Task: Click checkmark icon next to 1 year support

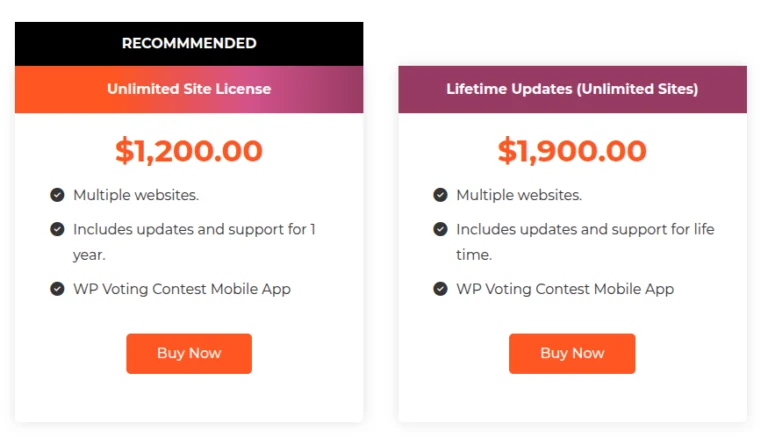Action: coord(58,229)
